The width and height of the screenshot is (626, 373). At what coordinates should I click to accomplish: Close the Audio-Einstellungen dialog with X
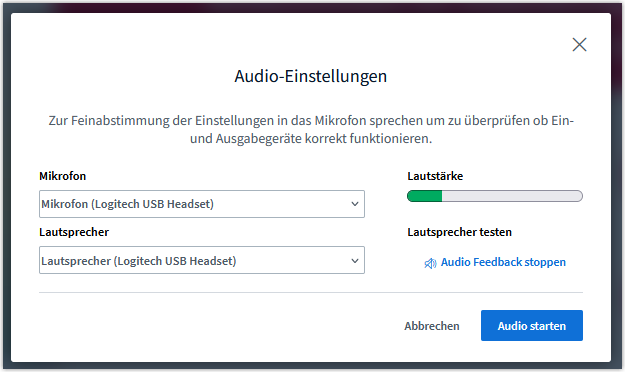[x=579, y=45]
